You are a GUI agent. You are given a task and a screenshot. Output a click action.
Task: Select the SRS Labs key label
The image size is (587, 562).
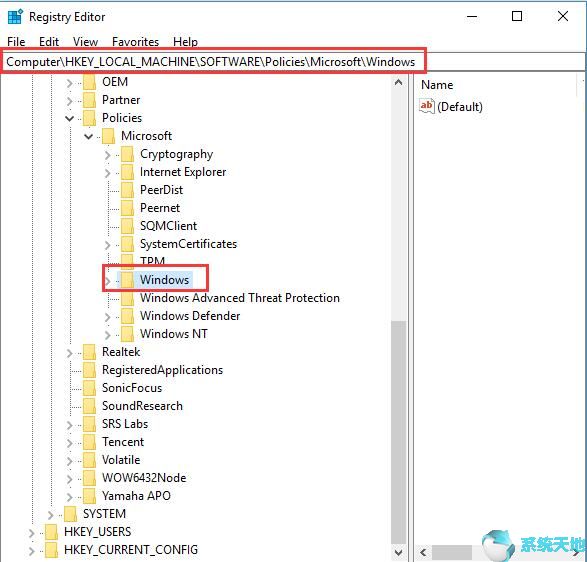pos(125,424)
